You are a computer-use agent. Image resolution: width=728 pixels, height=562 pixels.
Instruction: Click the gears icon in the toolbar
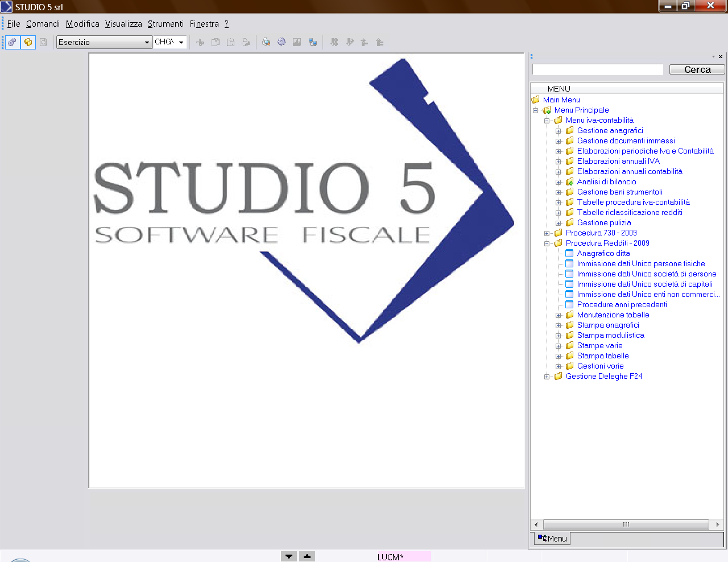(12, 42)
